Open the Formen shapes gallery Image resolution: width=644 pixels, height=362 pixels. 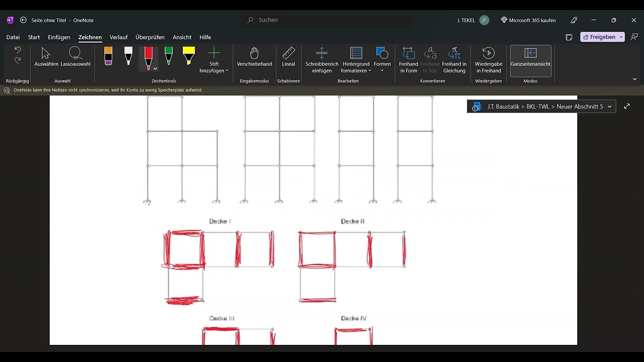pyautogui.click(x=382, y=60)
